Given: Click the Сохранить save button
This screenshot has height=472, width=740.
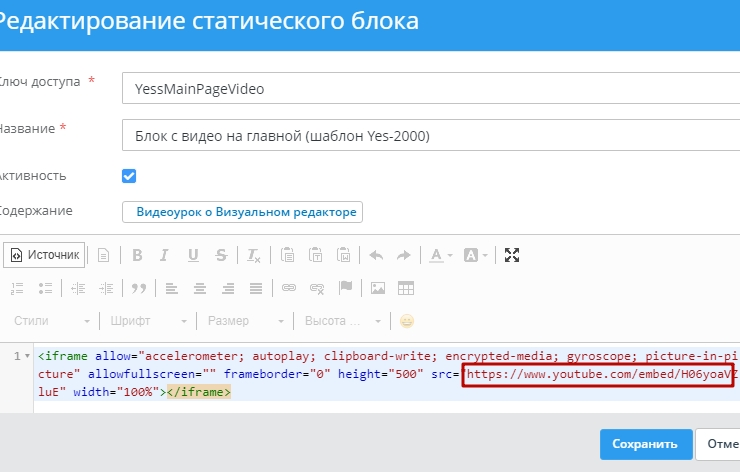Looking at the screenshot, I should [645, 443].
